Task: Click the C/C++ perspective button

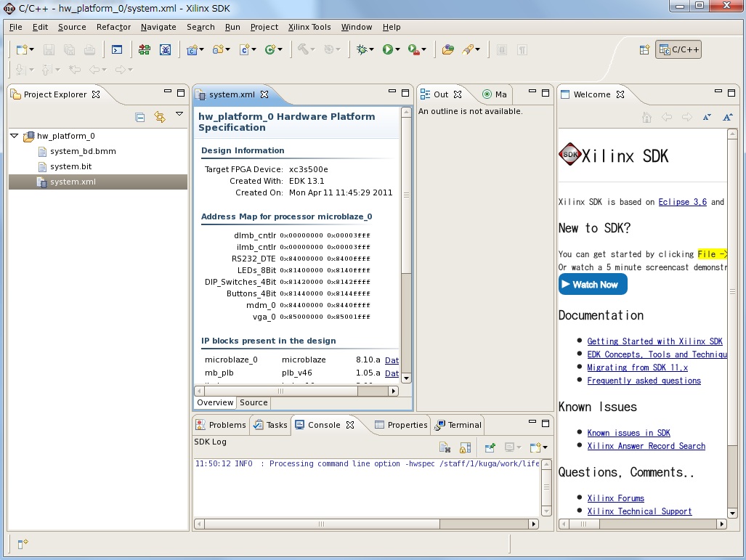Action: tap(678, 49)
